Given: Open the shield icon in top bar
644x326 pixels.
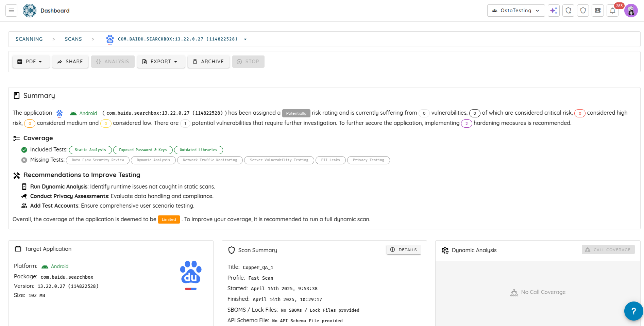Looking at the screenshot, I should [583, 11].
